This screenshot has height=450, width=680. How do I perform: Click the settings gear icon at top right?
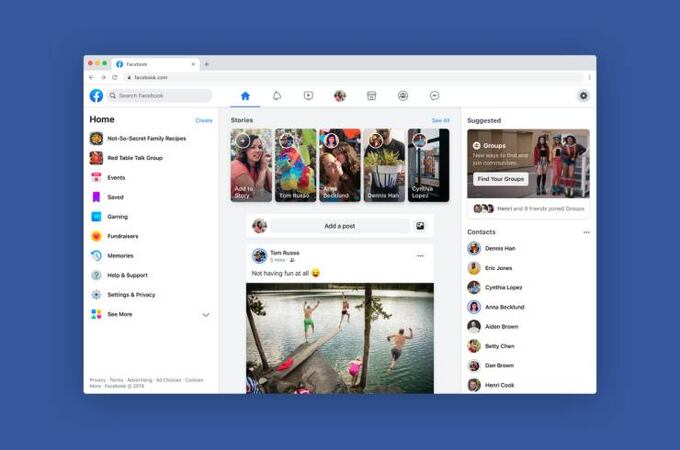coord(583,96)
